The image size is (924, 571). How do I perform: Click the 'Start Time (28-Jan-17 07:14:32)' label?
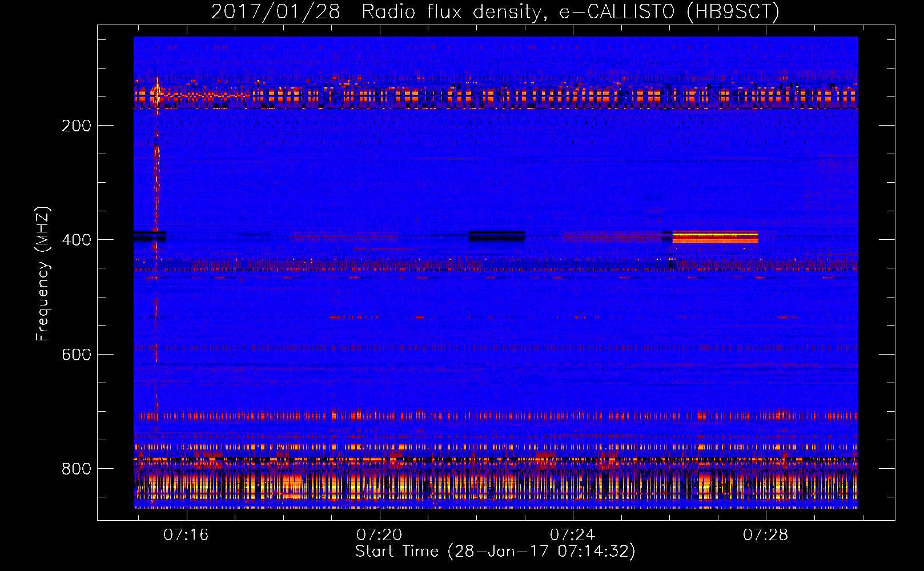point(495,552)
